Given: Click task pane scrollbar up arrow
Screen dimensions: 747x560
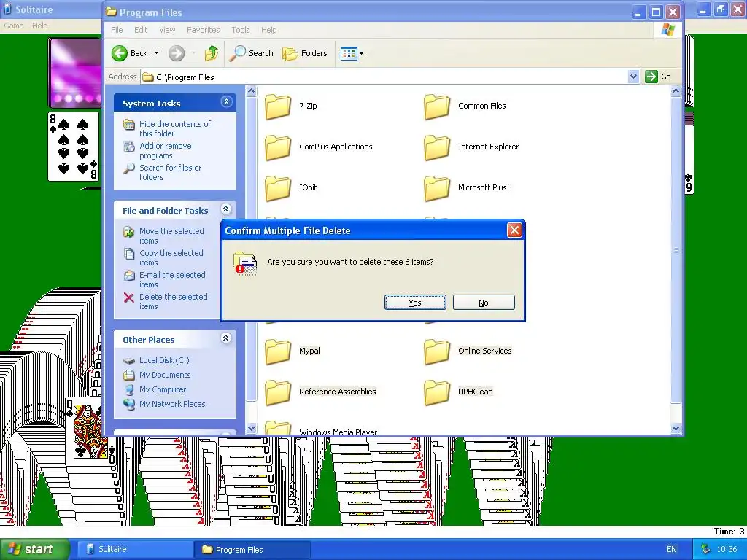Looking at the screenshot, I should [x=252, y=90].
